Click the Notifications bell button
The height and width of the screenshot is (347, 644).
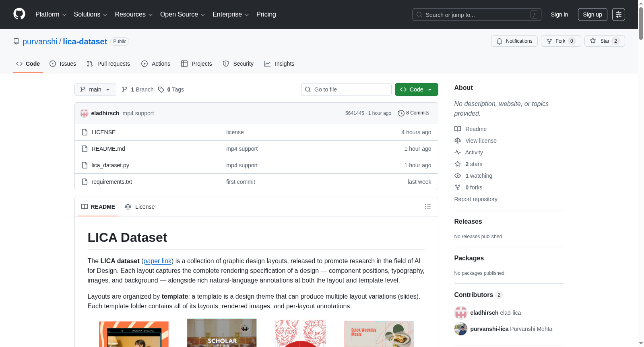[514, 41]
